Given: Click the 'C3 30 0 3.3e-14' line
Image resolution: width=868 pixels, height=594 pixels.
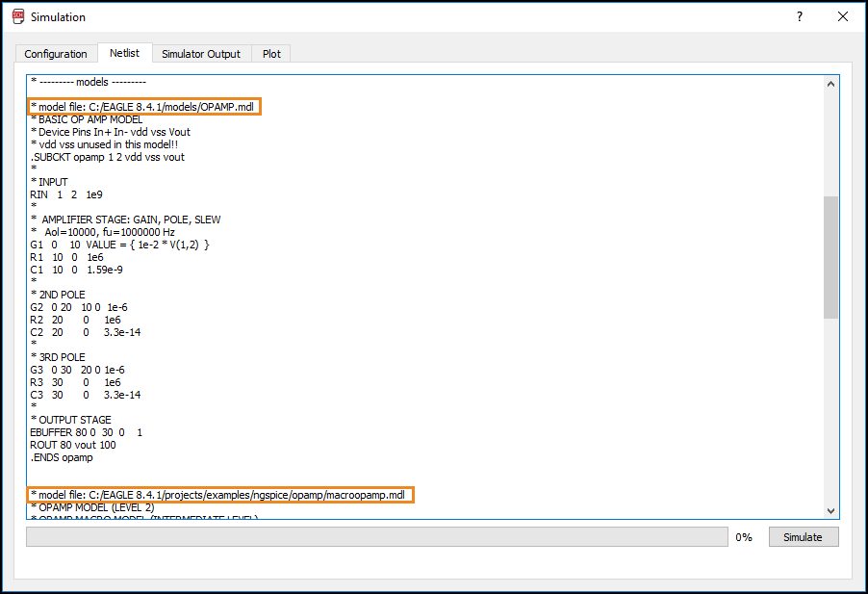Looking at the screenshot, I should 86,395.
